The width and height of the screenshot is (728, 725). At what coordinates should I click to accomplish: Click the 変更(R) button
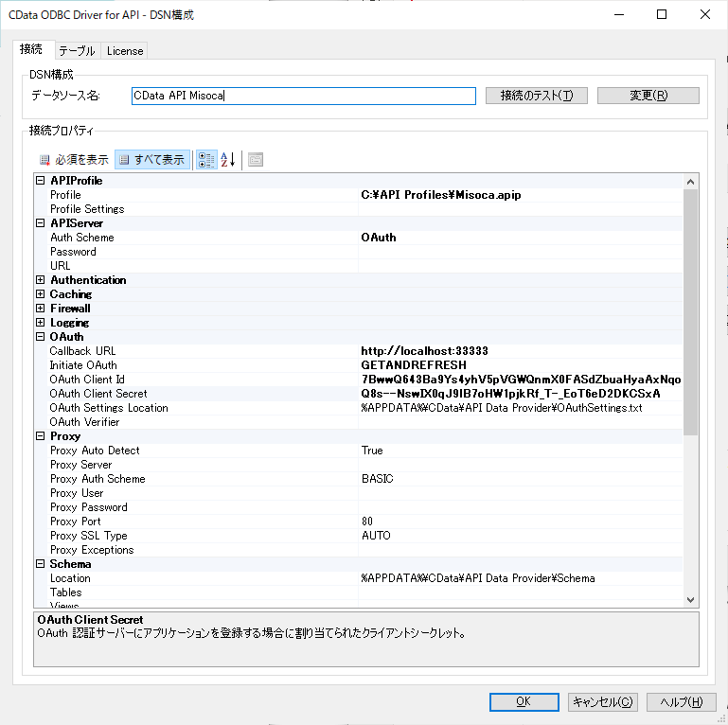point(648,96)
